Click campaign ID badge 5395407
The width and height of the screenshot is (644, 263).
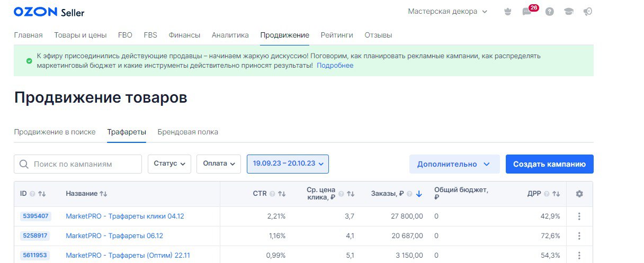(x=35, y=216)
